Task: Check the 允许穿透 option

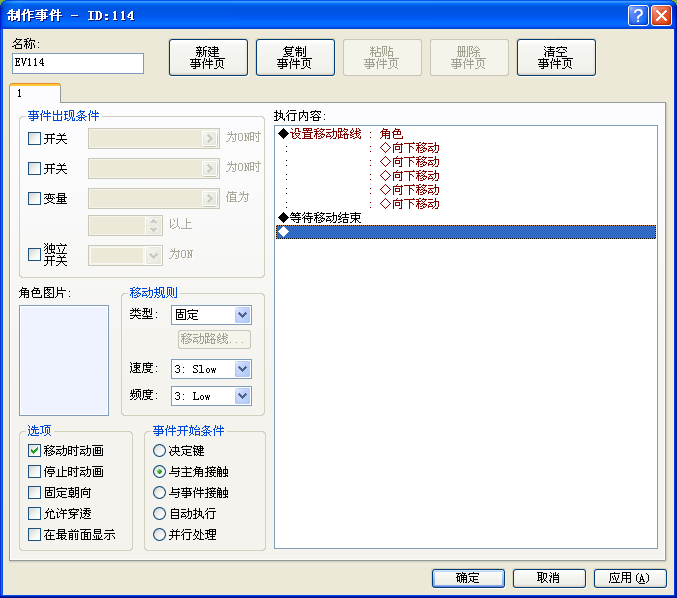Action: 34,514
